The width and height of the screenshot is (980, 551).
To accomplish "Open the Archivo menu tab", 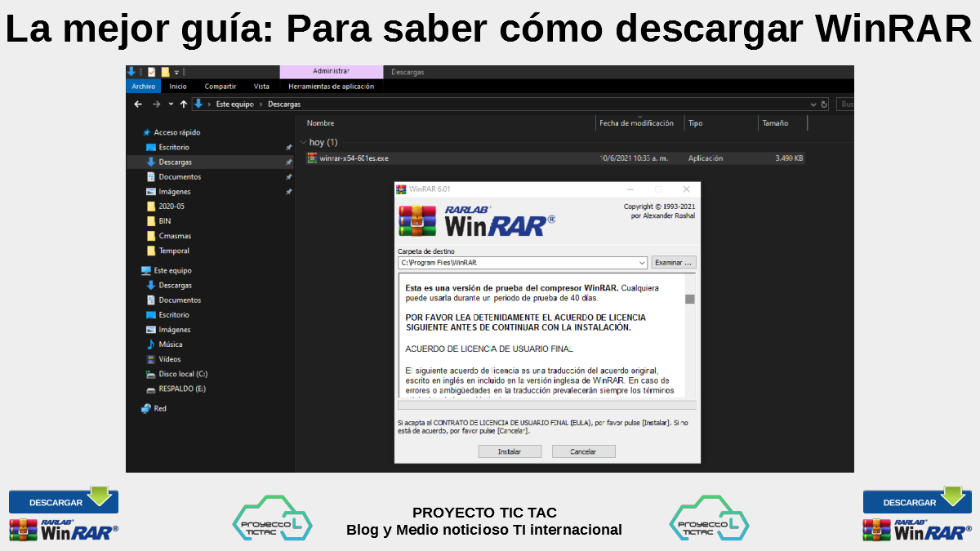I will click(x=143, y=87).
